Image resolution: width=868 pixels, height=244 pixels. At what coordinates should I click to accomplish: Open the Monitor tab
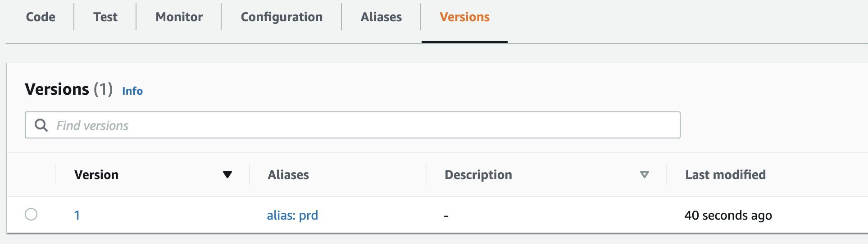[179, 17]
